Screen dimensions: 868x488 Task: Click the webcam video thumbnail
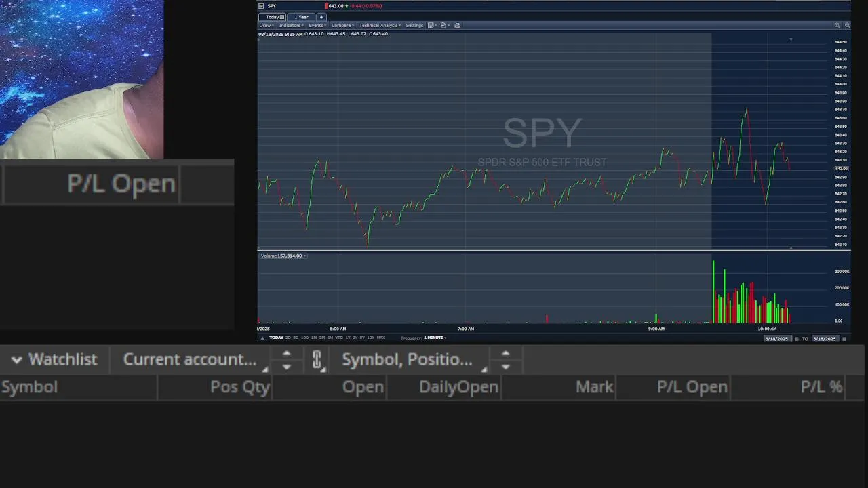coord(81,79)
